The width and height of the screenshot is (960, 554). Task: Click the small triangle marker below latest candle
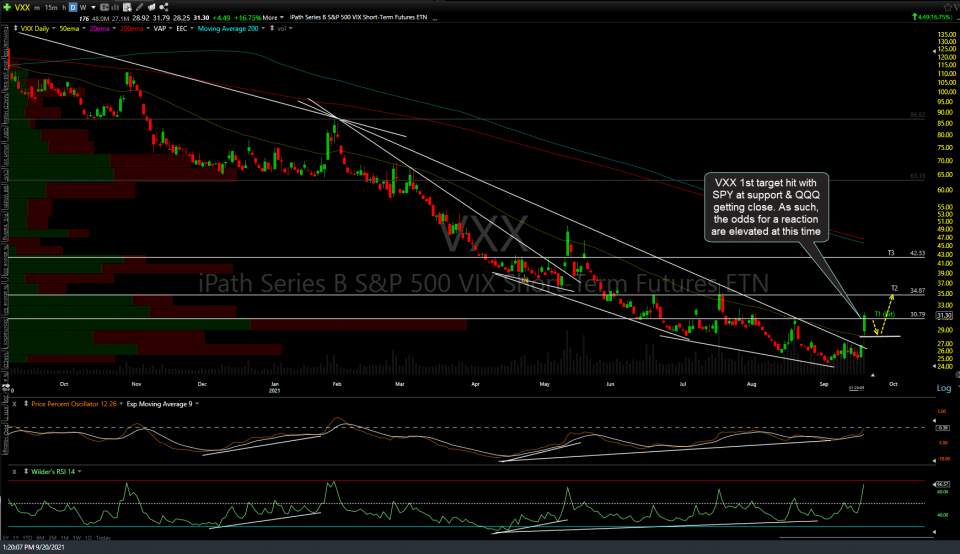click(x=872, y=375)
